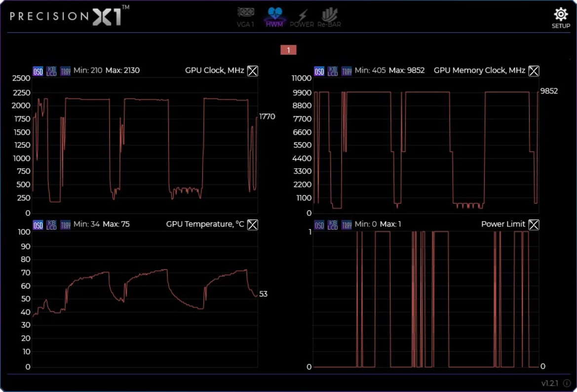This screenshot has width=577, height=392.
Task: Open the VGA 1 tab
Action: coord(245,17)
